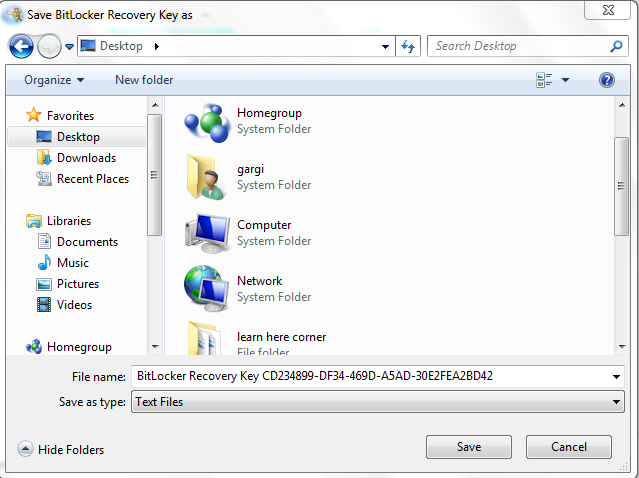The width and height of the screenshot is (639, 478).
Task: Open the Save as type combo box
Action: (x=377, y=402)
